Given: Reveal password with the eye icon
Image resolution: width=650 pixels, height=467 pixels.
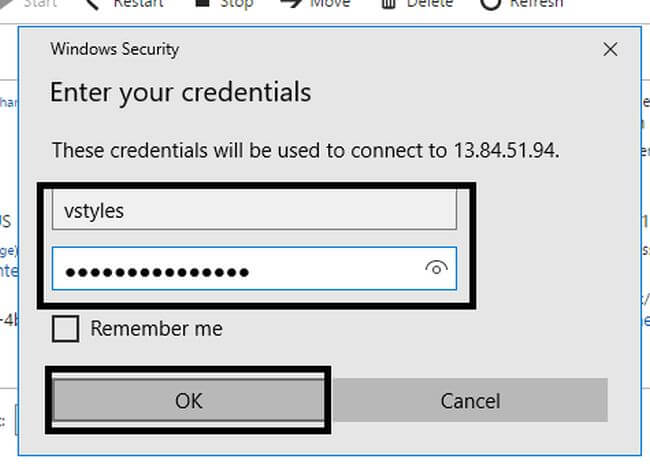Looking at the screenshot, I should click(x=435, y=268).
